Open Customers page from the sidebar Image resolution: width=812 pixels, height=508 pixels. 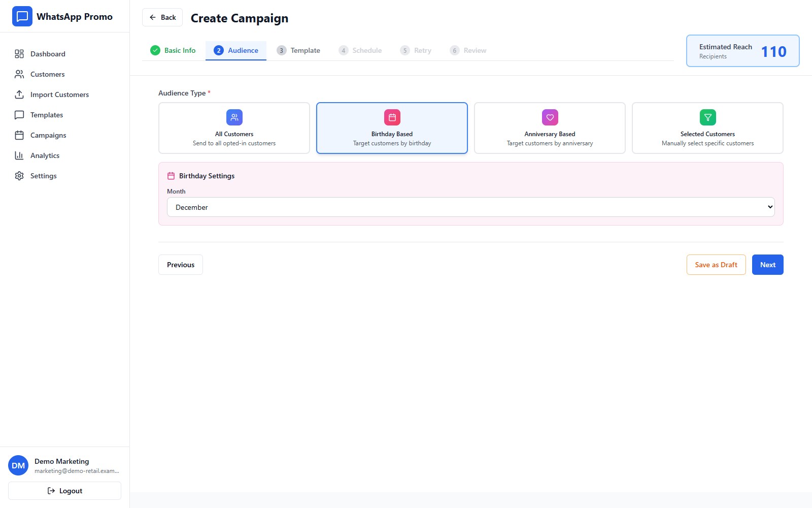click(x=65, y=74)
